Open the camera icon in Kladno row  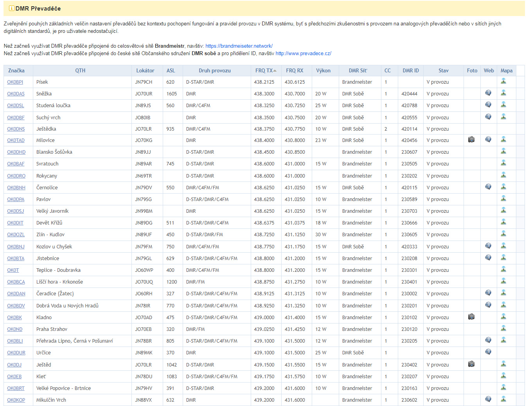point(471,317)
